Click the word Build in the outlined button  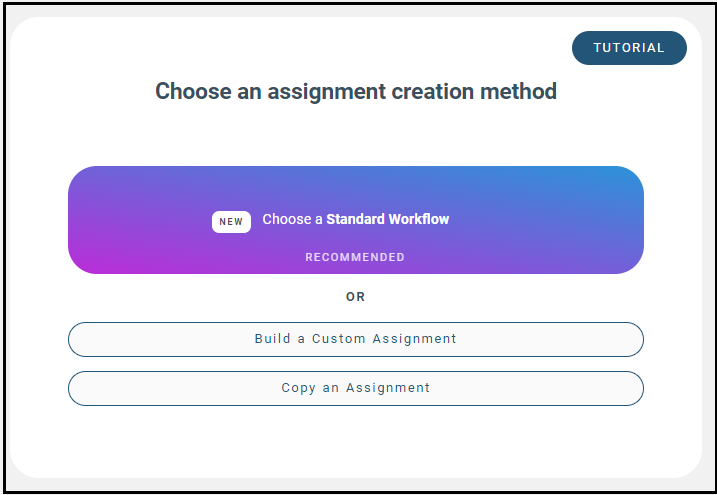point(273,339)
